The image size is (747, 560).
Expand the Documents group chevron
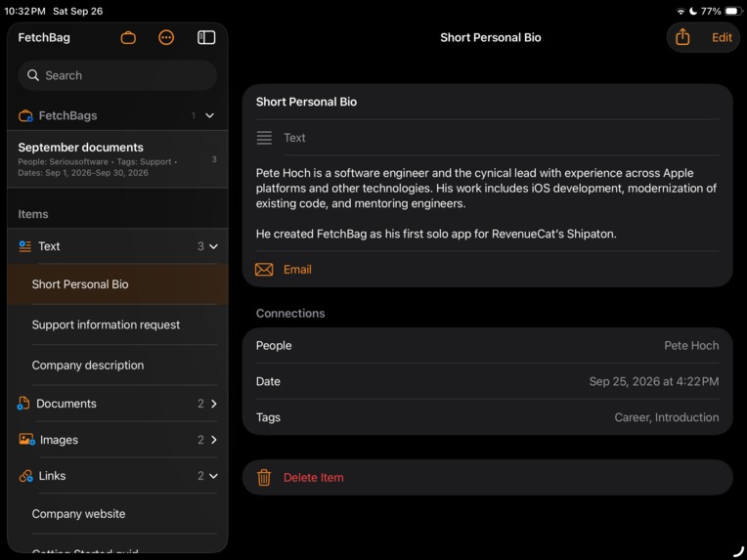point(214,404)
